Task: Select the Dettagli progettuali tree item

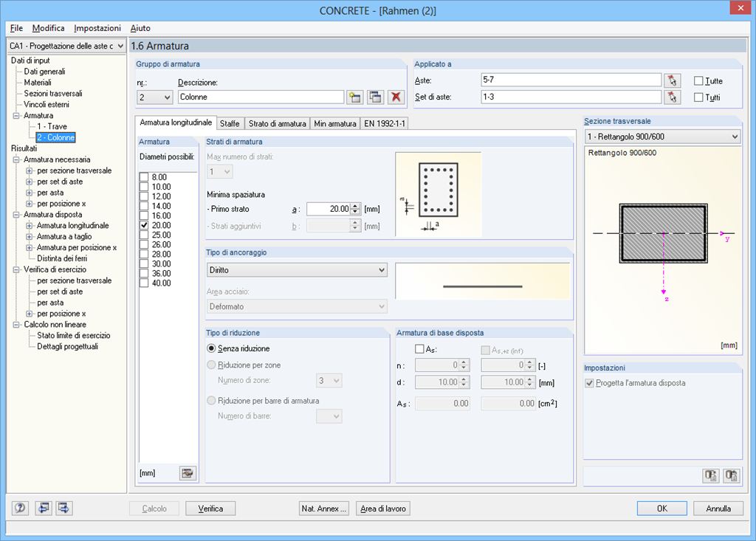Action: (67, 346)
